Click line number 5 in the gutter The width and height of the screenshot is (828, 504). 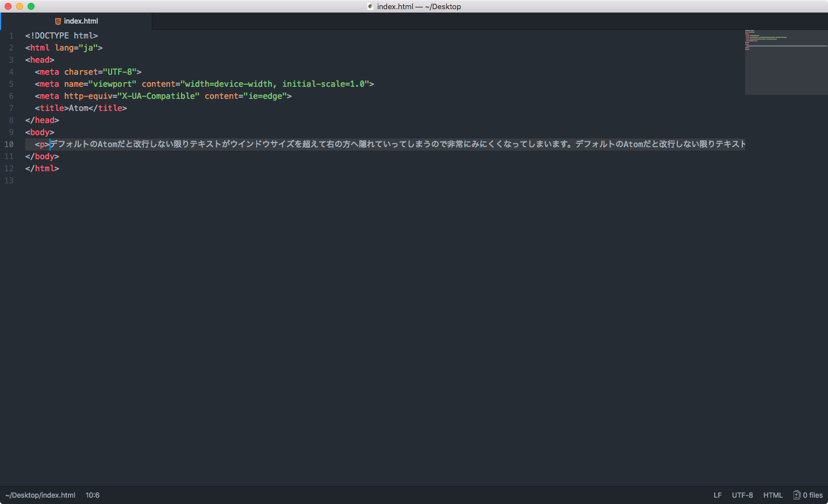(11, 84)
